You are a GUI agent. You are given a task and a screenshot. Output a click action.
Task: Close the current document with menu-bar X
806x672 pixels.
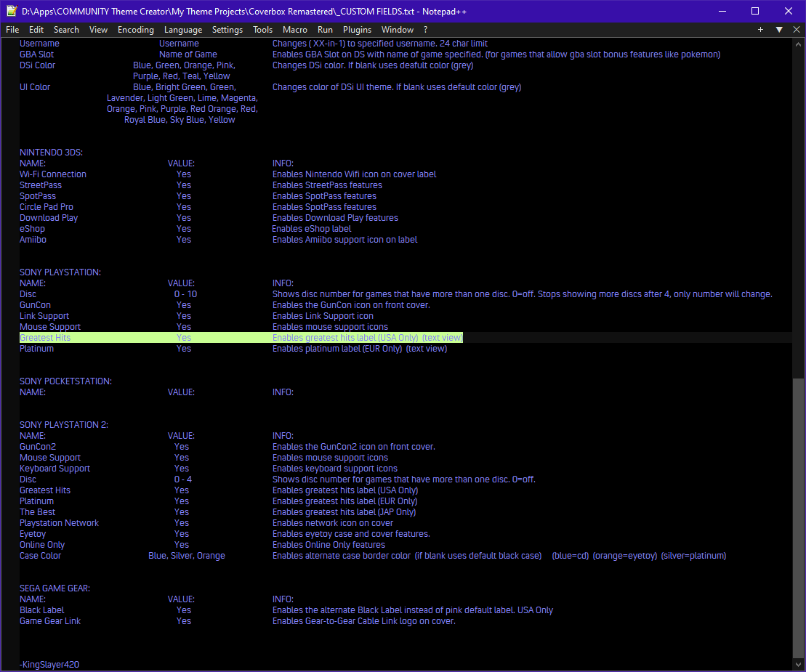(797, 30)
